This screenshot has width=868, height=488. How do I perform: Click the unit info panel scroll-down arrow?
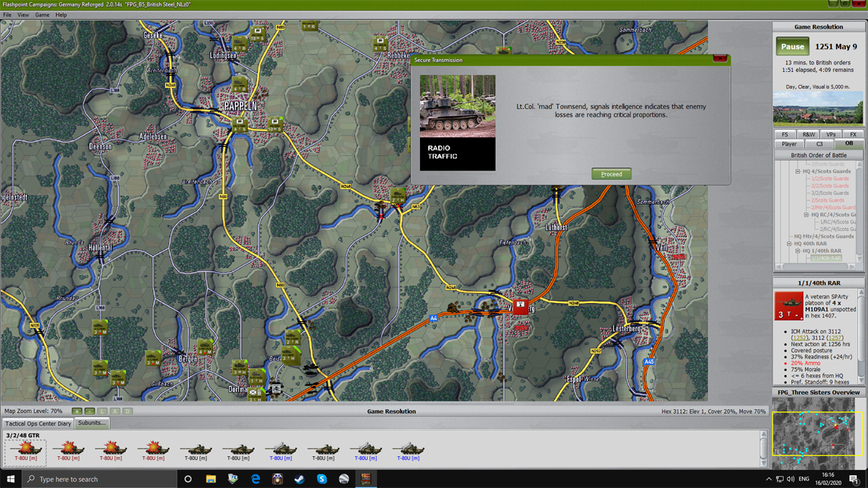(x=861, y=380)
